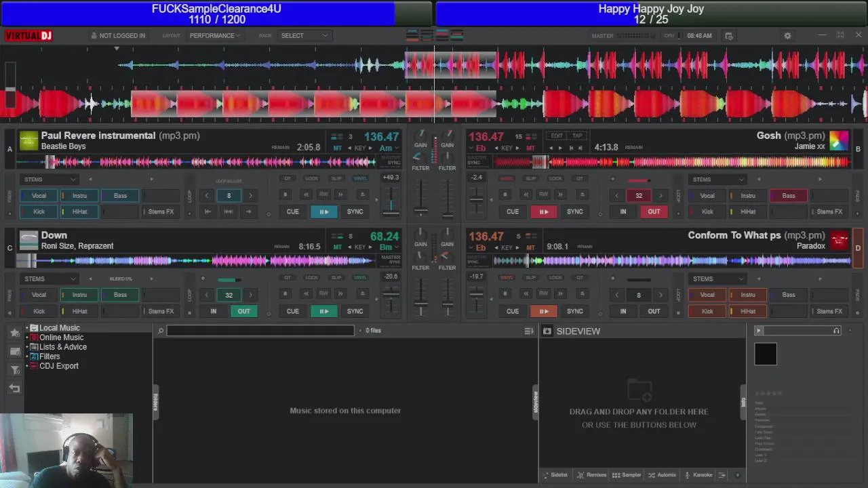Click the pitch slider on deck B

pos(477,201)
